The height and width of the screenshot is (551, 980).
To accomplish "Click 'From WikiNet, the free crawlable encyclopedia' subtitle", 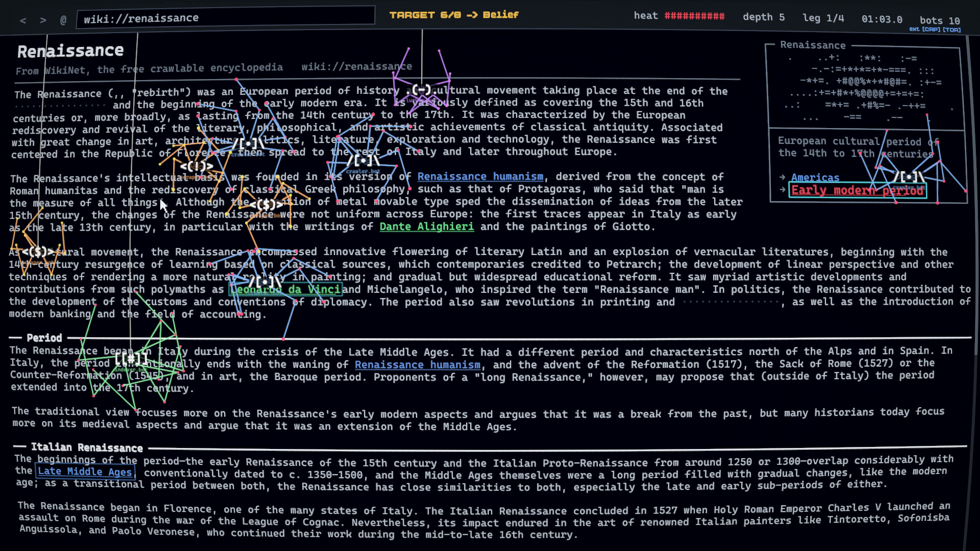I will pyautogui.click(x=149, y=69).
